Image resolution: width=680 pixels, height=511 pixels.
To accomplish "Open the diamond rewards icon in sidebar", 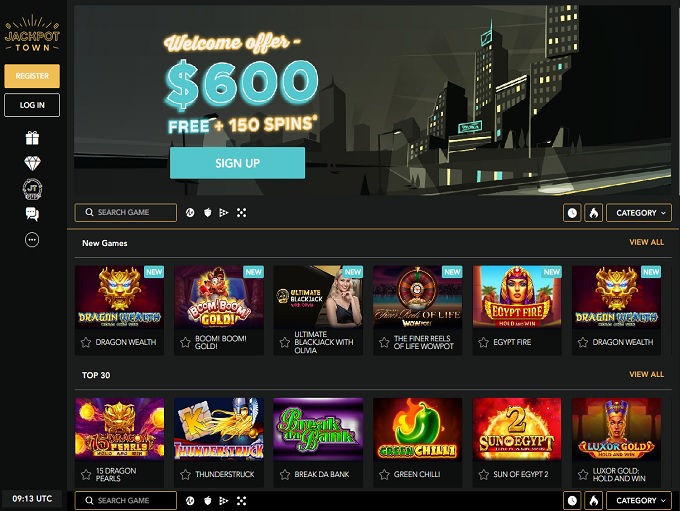I will 32,164.
